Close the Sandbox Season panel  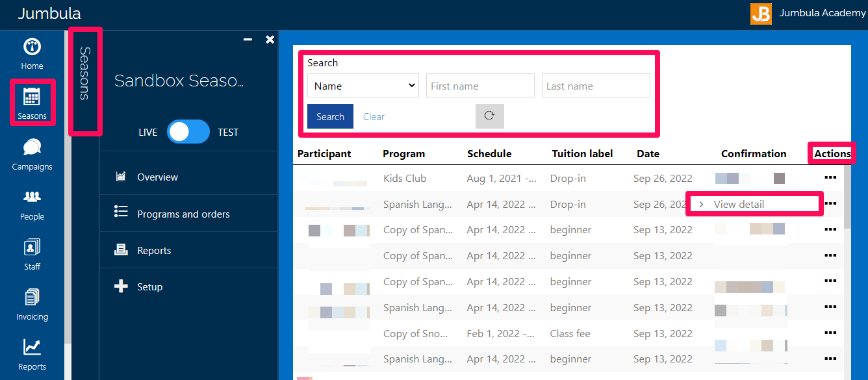270,40
